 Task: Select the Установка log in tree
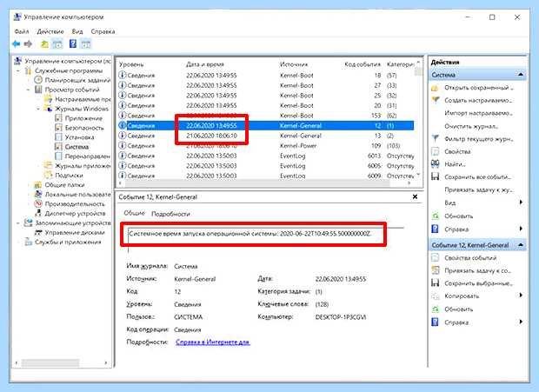click(79, 137)
